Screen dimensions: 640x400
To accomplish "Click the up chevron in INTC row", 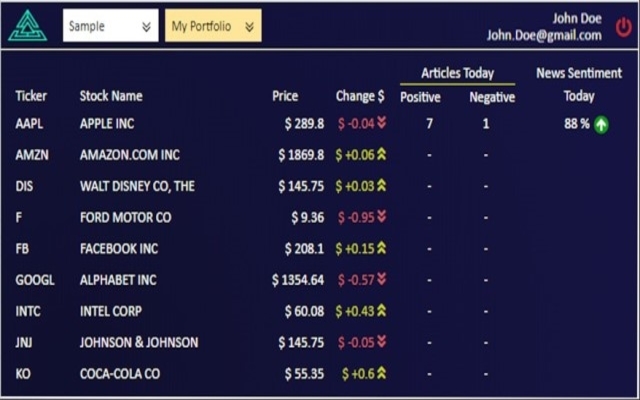I will click(382, 311).
